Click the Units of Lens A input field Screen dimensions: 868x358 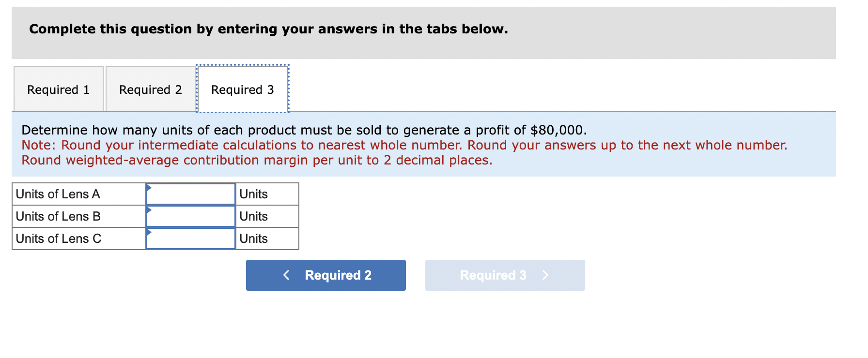[x=191, y=194]
